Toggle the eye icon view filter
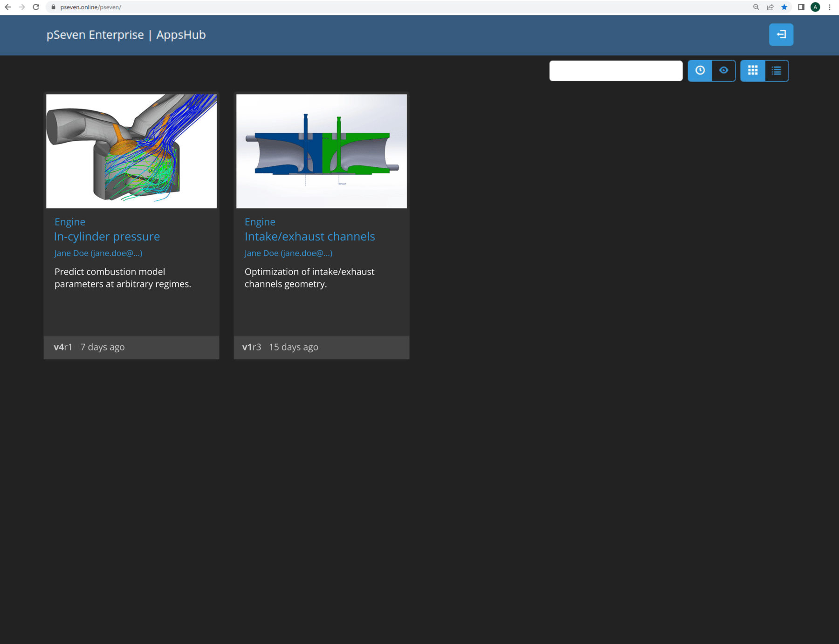This screenshot has width=839, height=644. tap(723, 70)
